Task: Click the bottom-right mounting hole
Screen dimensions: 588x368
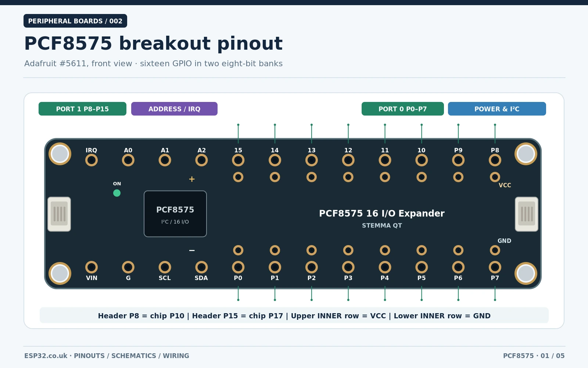Action: click(526, 273)
